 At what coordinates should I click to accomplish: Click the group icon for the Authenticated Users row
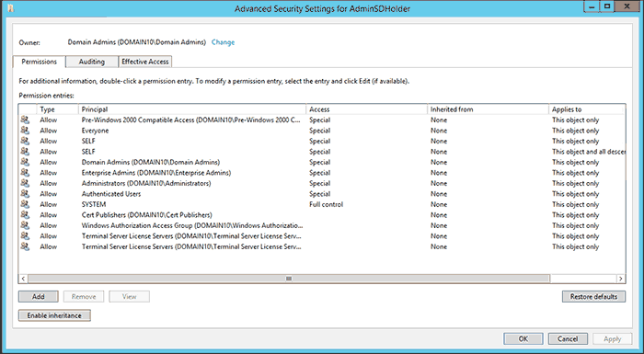click(x=25, y=194)
